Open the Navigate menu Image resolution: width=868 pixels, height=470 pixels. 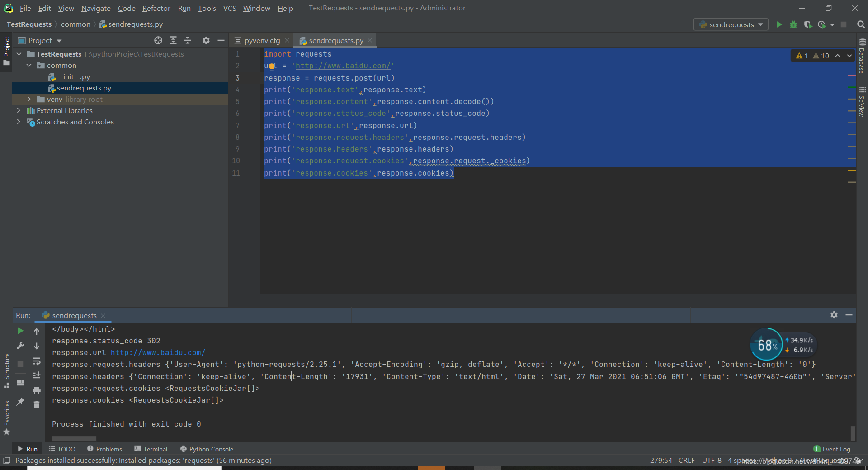point(96,8)
